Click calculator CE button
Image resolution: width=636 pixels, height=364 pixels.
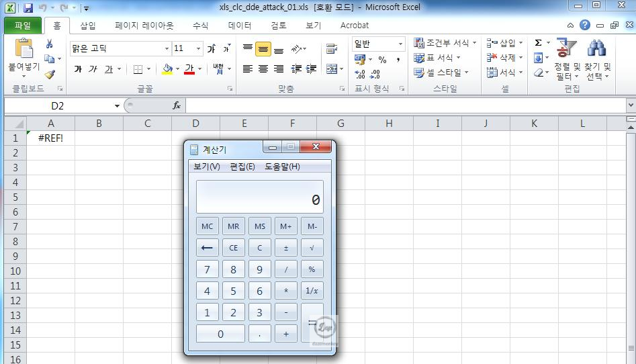[234, 248]
